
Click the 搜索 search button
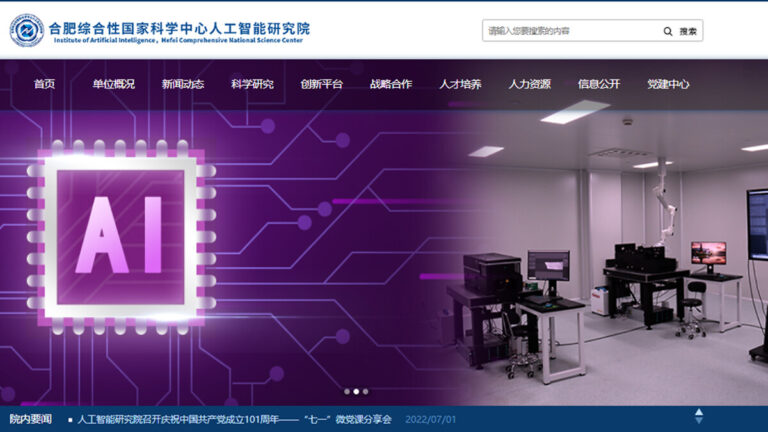point(688,31)
